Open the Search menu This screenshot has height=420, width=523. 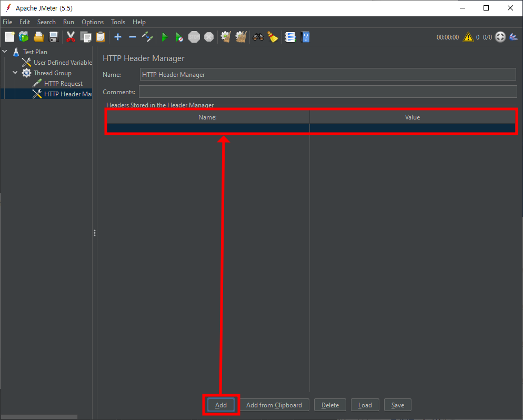tap(46, 22)
